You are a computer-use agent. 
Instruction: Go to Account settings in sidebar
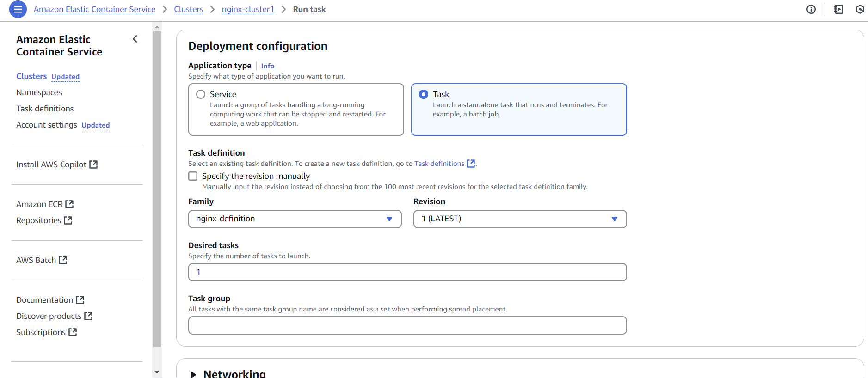point(47,125)
